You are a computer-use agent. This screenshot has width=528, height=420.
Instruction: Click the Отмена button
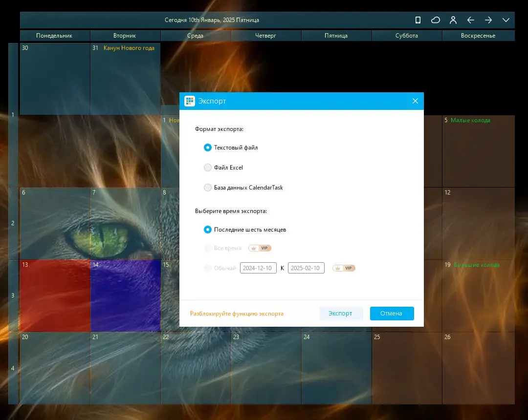[392, 314]
